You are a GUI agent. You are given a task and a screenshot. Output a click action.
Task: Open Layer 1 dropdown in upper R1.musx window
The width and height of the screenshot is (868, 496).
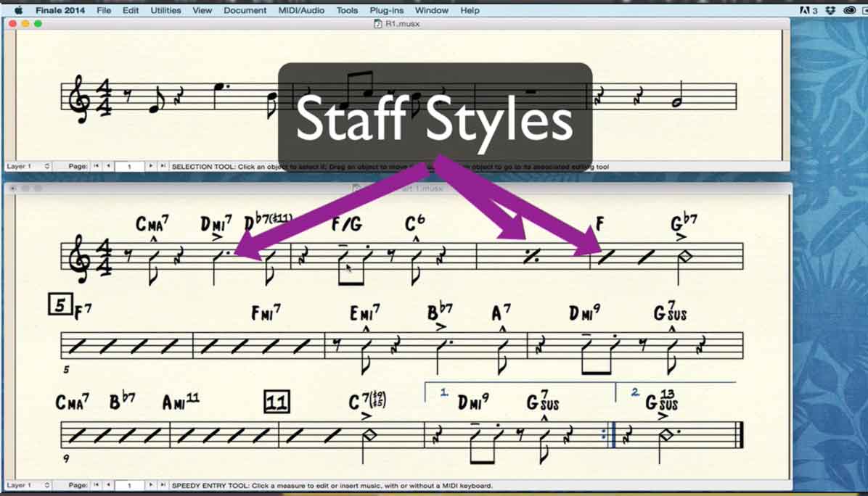pos(28,167)
